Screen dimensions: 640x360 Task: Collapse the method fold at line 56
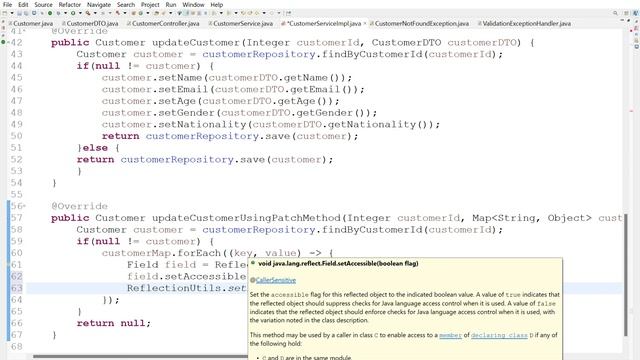pyautogui.click(x=24, y=206)
